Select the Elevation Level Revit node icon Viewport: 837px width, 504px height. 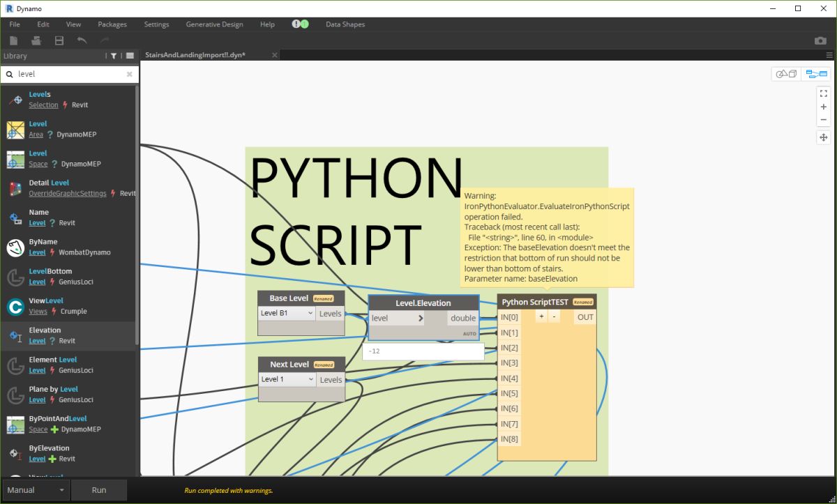coord(15,336)
